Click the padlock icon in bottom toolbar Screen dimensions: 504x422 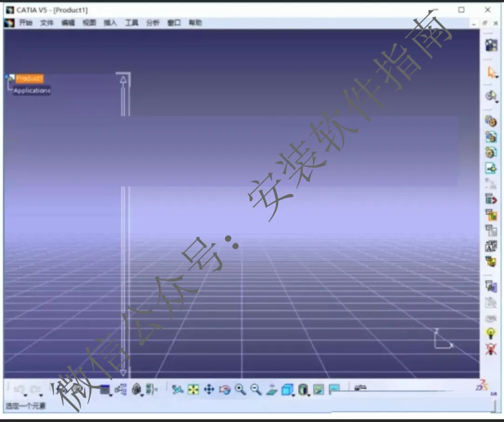point(137,389)
